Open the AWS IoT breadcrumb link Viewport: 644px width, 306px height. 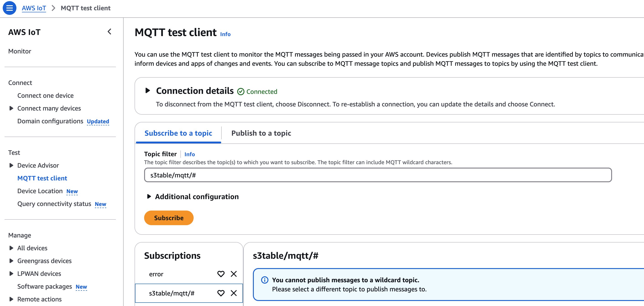tap(34, 8)
